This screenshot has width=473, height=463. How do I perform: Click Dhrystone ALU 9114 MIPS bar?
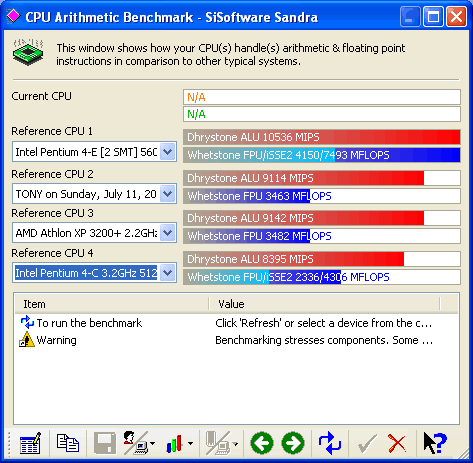[x=322, y=178]
